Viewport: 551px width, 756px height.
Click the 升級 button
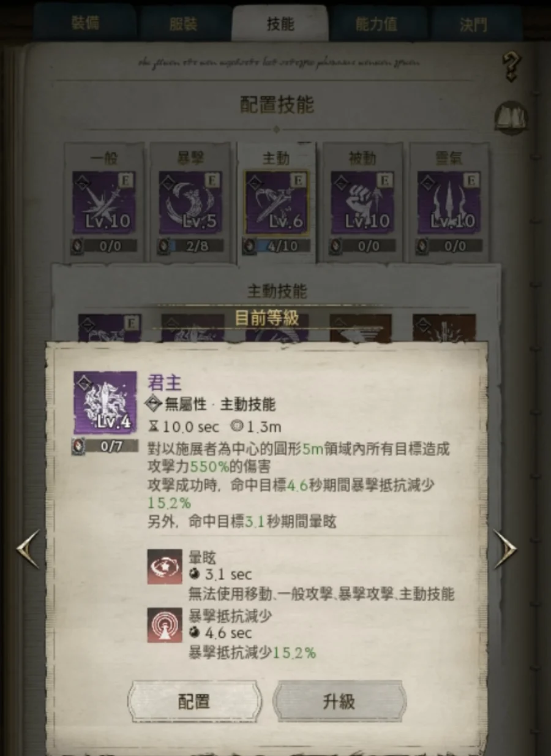click(x=339, y=701)
